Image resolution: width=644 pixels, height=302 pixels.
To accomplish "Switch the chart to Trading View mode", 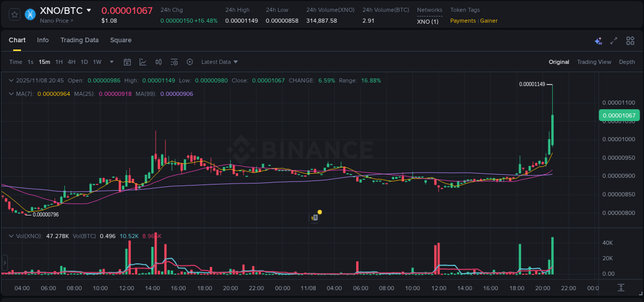I will (594, 62).
